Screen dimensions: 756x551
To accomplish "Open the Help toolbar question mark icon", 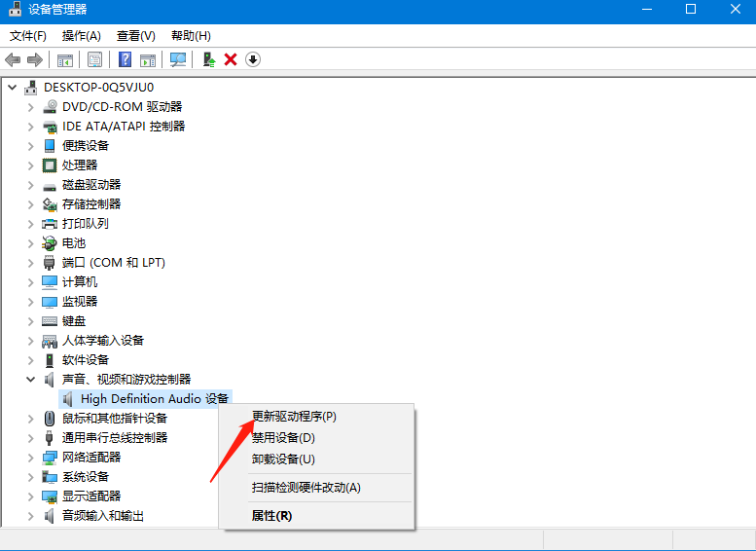I will click(125, 59).
